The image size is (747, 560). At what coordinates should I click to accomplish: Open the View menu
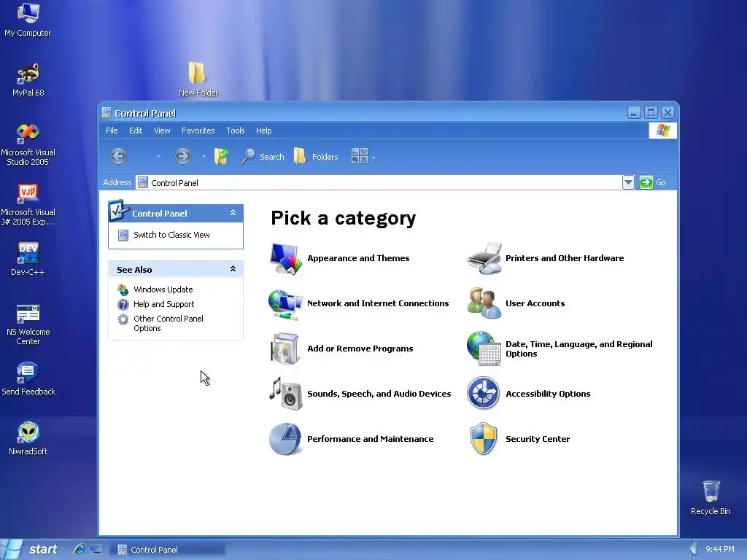click(162, 131)
